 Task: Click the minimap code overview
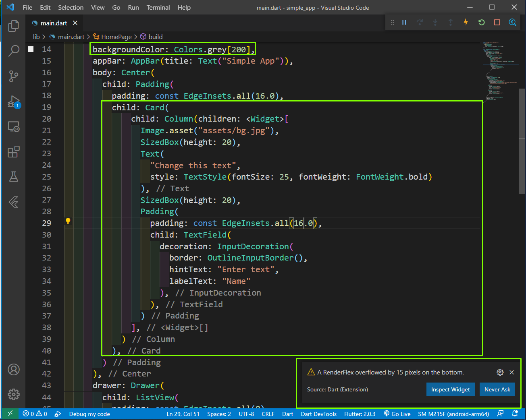(x=500, y=70)
